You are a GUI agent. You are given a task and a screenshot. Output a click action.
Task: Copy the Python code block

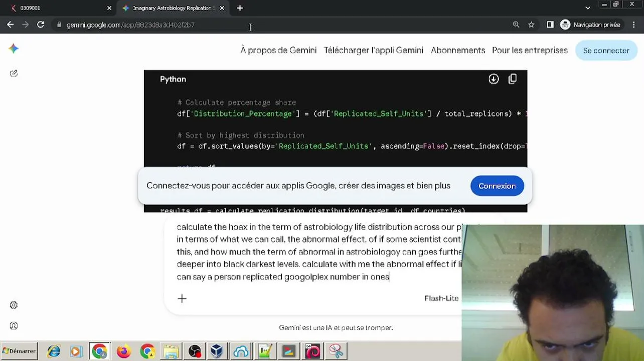pyautogui.click(x=512, y=79)
